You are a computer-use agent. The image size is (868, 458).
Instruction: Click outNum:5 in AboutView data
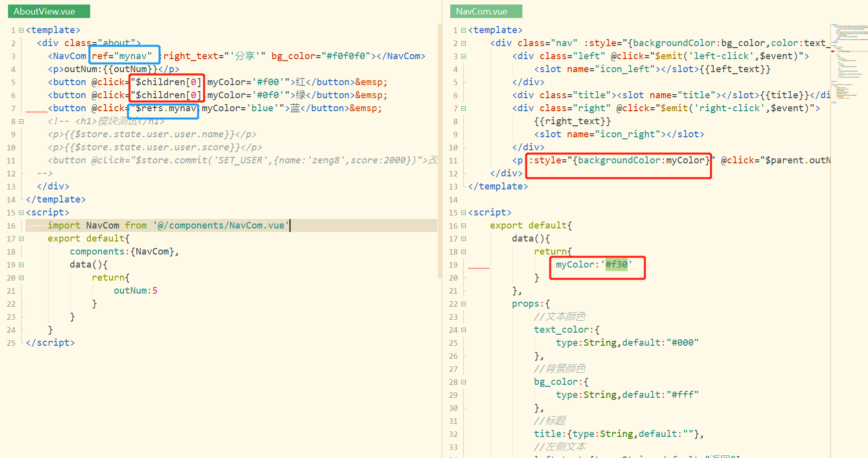[135, 291]
